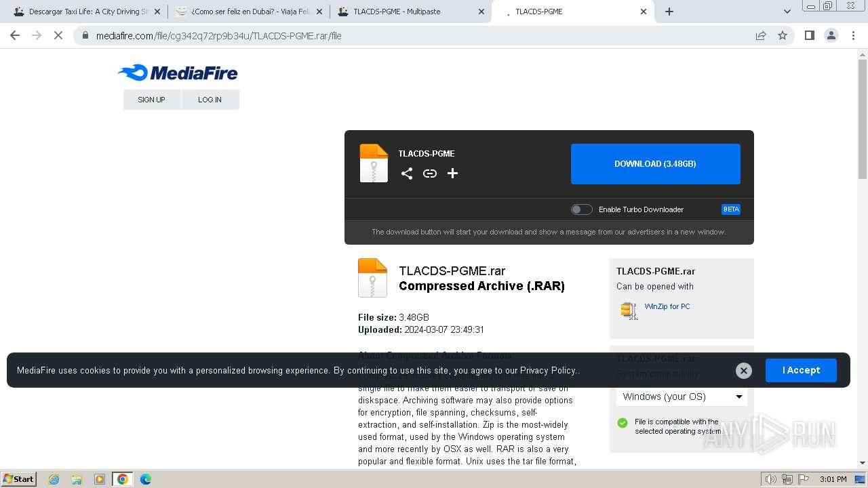Image resolution: width=868 pixels, height=488 pixels.
Task: Open the browser side panel icon
Action: [810, 35]
